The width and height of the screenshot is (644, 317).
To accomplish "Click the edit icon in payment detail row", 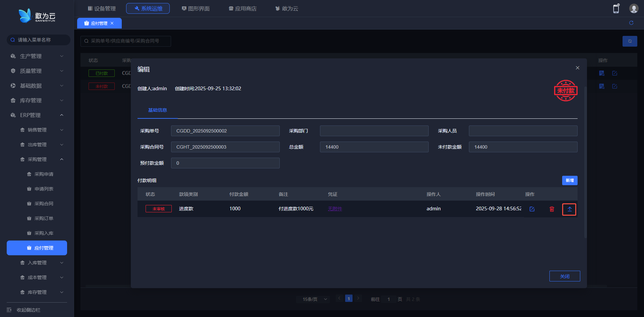I will (x=532, y=209).
